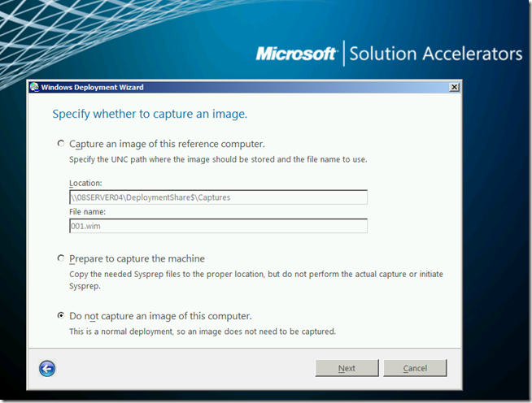This screenshot has width=532, height=403.
Task: Click the heading 'Specify whether to capture an image.'
Action: click(x=150, y=114)
